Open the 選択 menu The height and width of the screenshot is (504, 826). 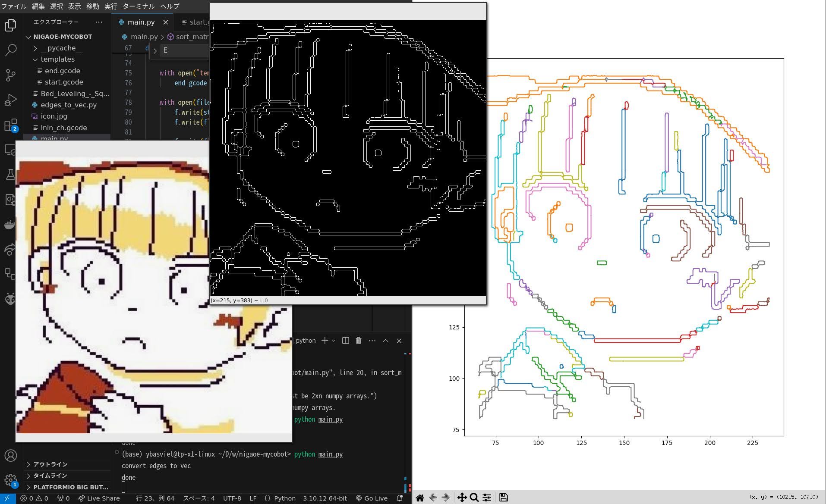point(56,6)
